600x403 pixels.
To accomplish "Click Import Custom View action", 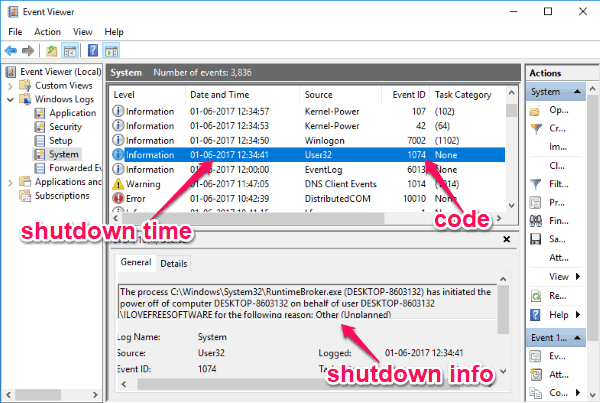I will [x=558, y=147].
